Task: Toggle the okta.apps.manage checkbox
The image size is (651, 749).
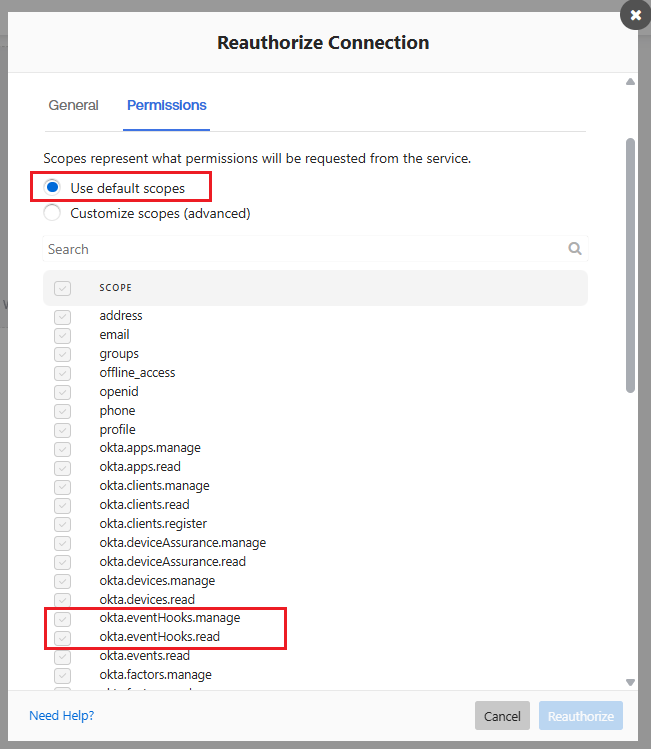Action: tap(63, 449)
